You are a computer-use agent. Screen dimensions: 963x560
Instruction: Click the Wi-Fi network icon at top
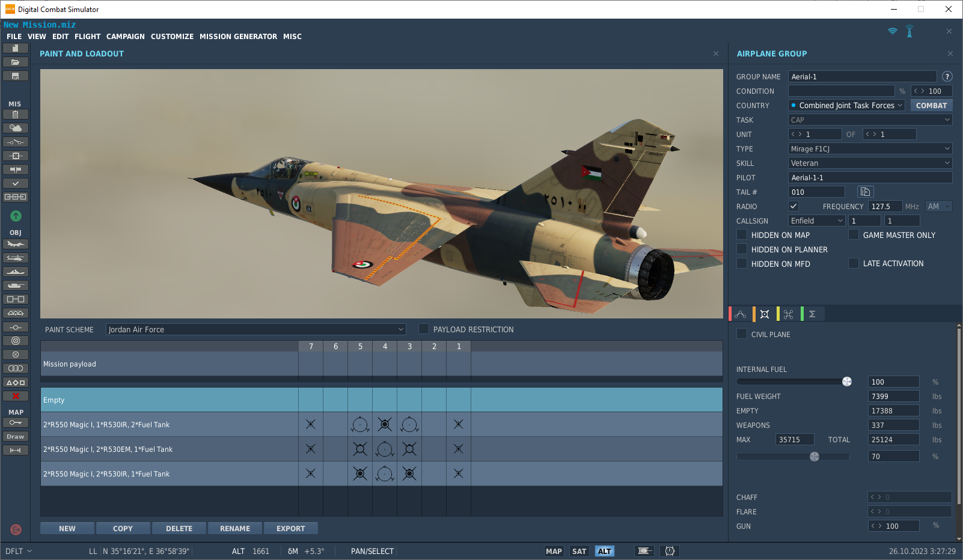893,31
